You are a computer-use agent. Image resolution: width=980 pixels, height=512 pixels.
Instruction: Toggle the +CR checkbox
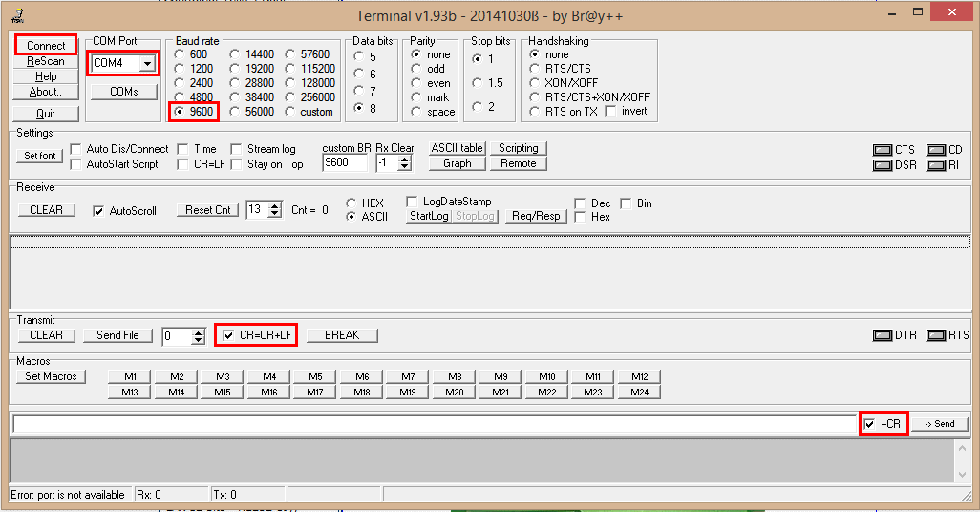point(869,424)
